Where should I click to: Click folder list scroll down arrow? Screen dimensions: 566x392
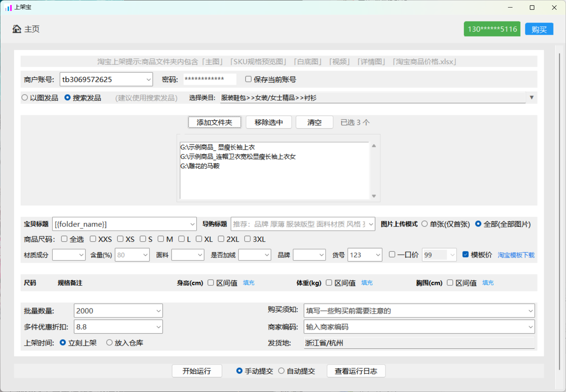point(374,196)
